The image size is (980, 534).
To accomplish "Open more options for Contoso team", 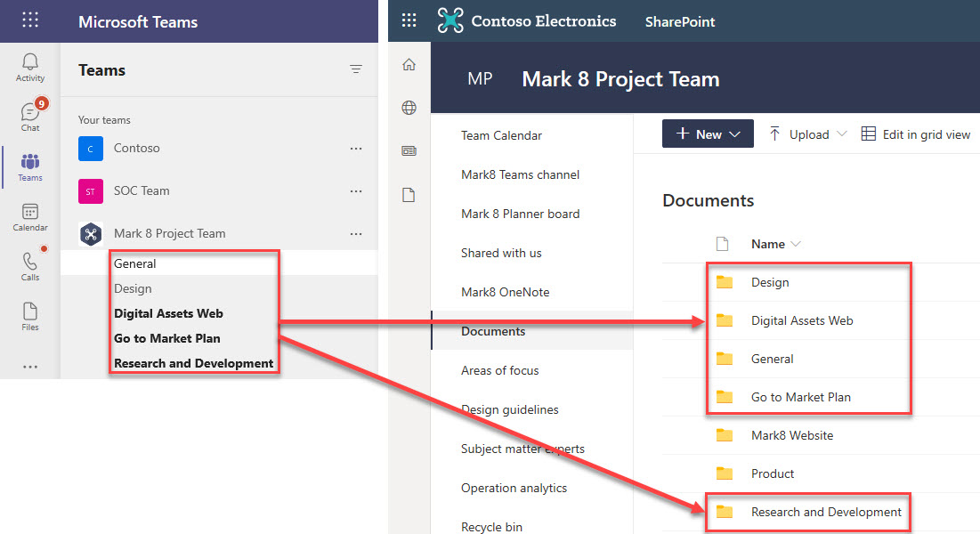I will [356, 149].
